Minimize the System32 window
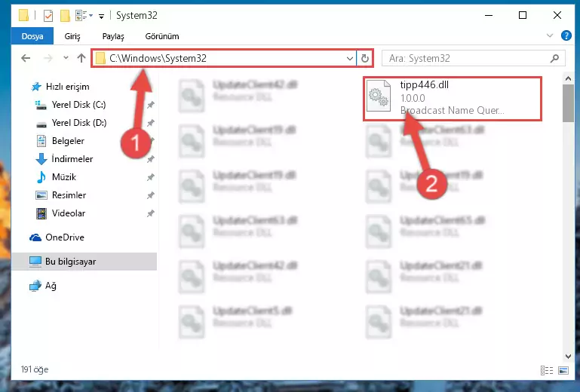 pos(489,16)
